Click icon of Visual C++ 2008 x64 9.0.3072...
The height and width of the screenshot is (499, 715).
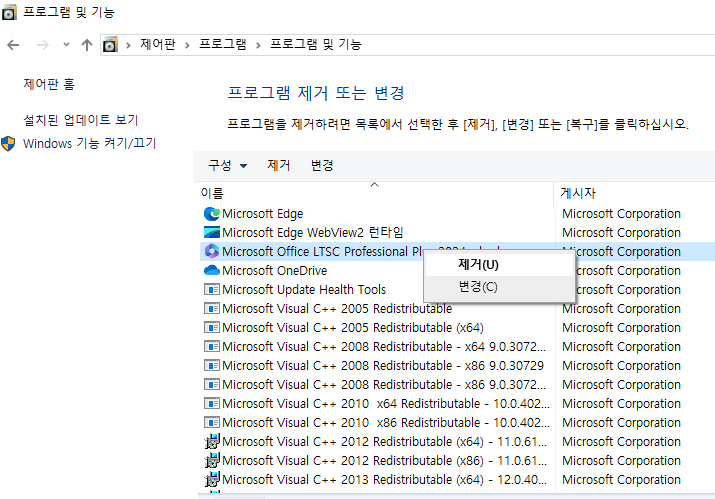coord(212,347)
